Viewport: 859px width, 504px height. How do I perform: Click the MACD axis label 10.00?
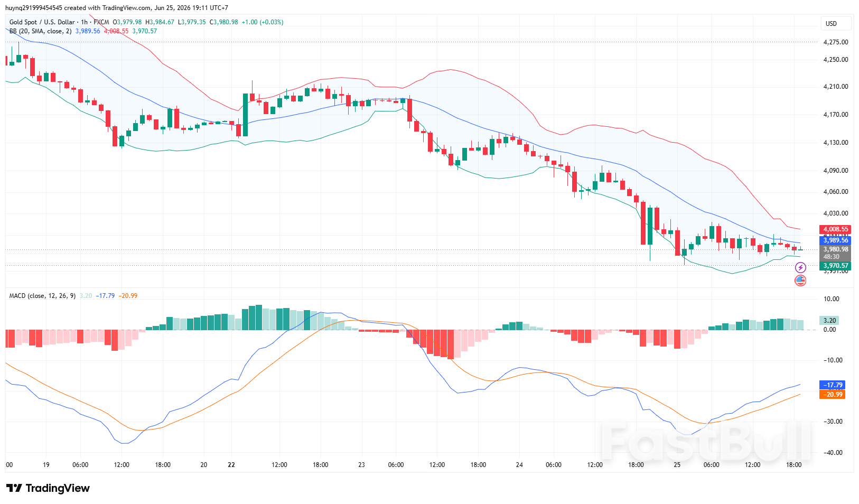click(x=831, y=299)
